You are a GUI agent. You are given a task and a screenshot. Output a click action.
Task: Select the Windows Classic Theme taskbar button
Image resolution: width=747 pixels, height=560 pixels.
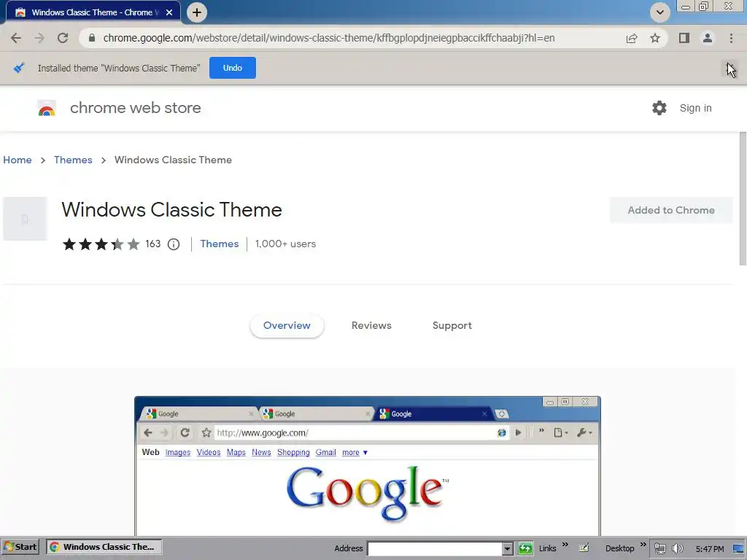point(104,547)
